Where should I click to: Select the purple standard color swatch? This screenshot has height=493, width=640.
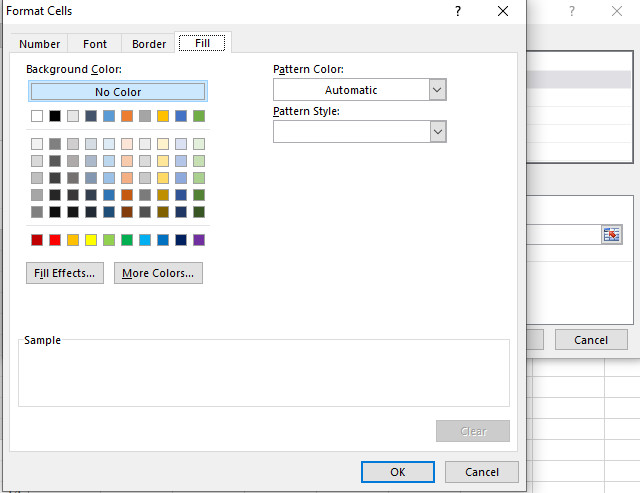pos(199,240)
